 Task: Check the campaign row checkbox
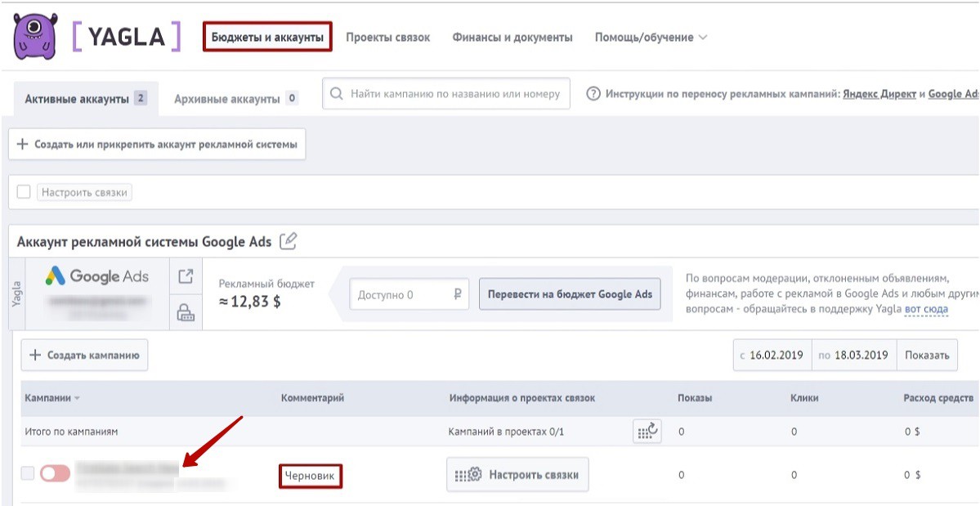pos(28,473)
